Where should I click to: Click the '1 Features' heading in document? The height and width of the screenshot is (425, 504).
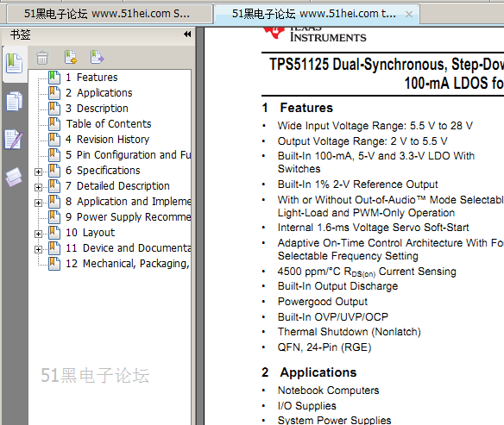point(298,108)
